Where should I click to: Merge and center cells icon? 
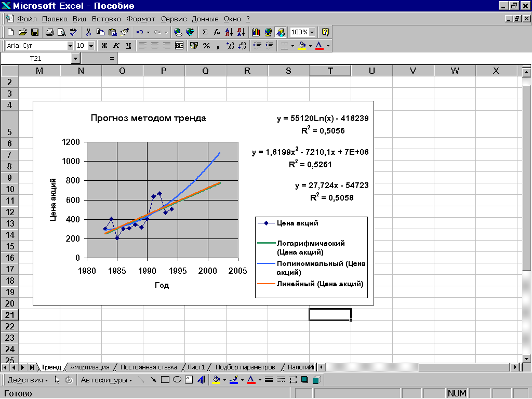point(179,46)
